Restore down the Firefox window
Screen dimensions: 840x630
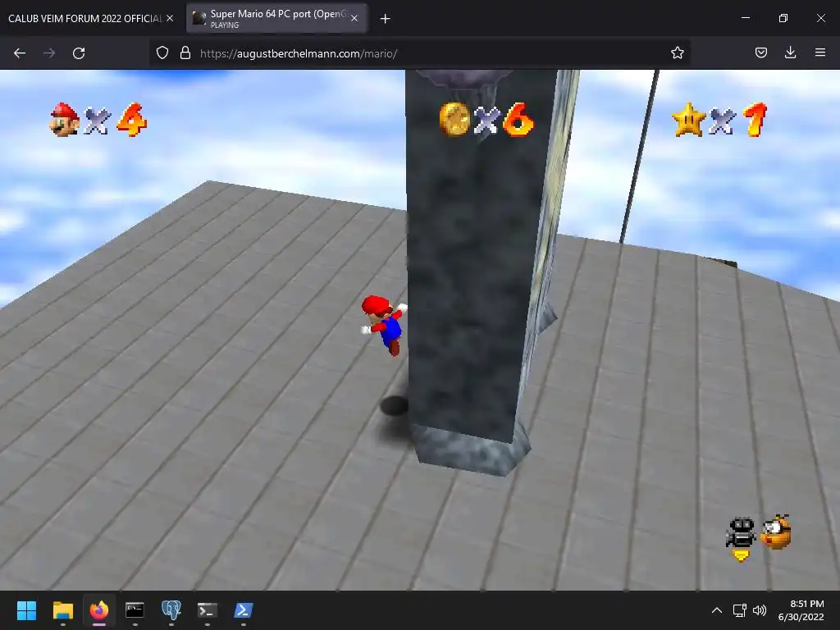[x=783, y=18]
